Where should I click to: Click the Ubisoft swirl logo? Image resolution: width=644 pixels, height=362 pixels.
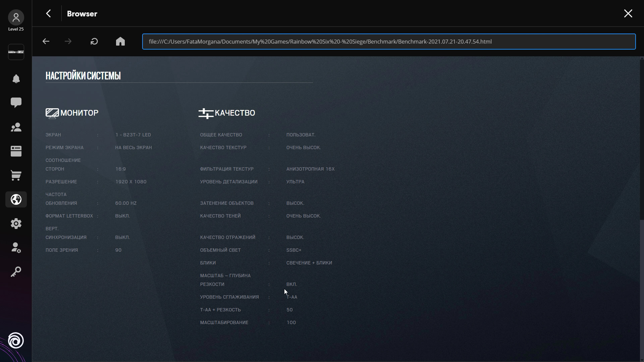16,341
